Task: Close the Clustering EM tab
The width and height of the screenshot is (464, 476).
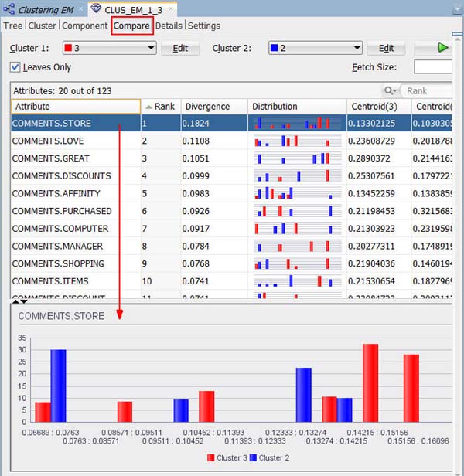Action: click(x=81, y=8)
